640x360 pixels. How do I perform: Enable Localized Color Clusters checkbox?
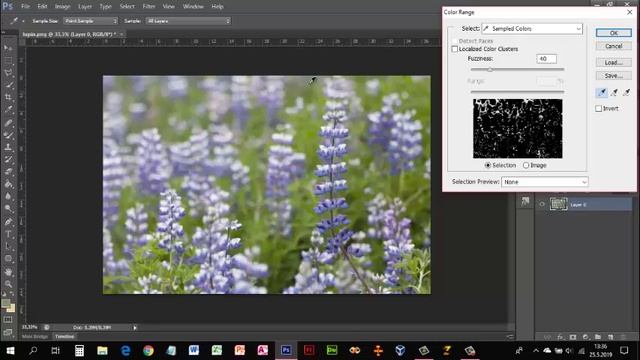click(x=454, y=49)
